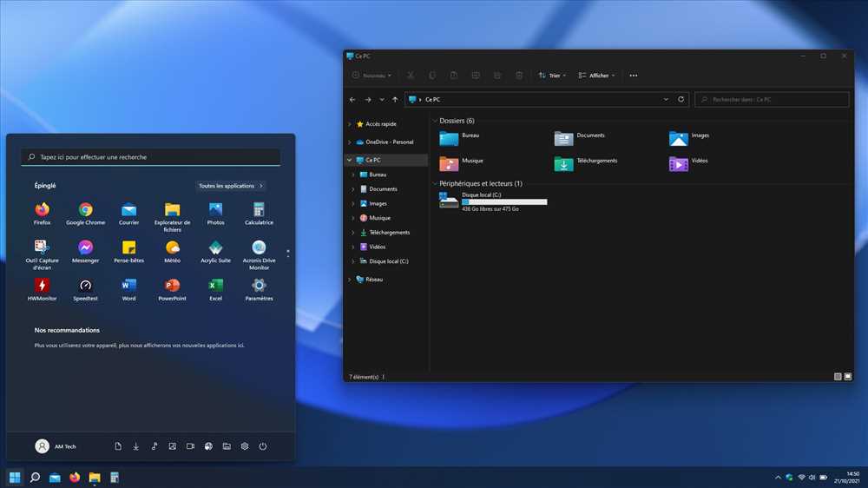Open the clock and date on taskbar
The height and width of the screenshot is (488, 868).
coord(847,478)
